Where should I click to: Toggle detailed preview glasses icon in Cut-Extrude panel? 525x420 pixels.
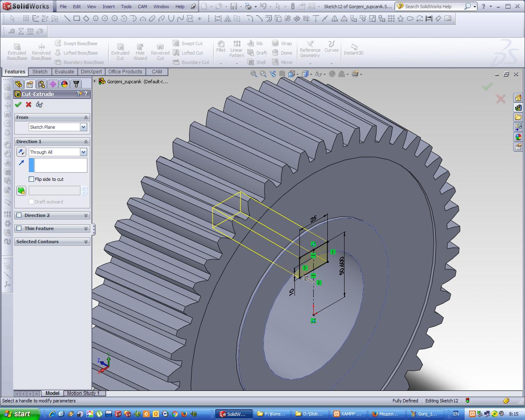coord(39,105)
